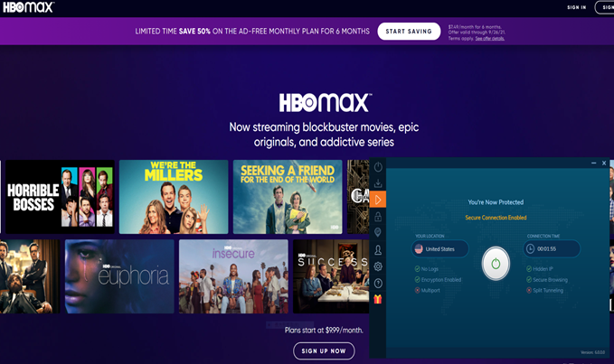Open the location pin icon in the sidebar

(x=378, y=233)
